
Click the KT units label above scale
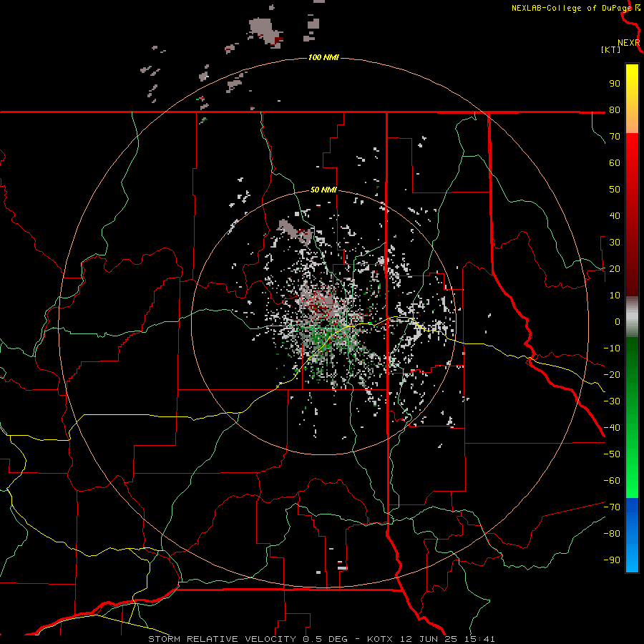point(611,49)
